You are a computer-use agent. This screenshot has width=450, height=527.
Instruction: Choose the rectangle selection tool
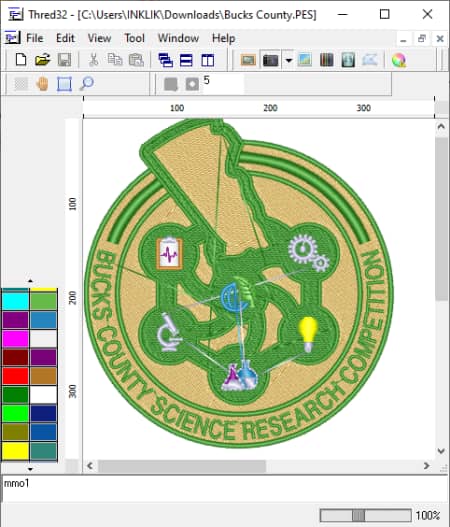(x=64, y=84)
